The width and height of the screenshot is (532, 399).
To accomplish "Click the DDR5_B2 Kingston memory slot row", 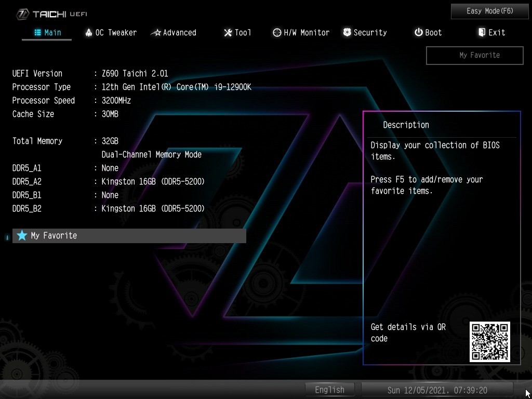I will (x=108, y=208).
